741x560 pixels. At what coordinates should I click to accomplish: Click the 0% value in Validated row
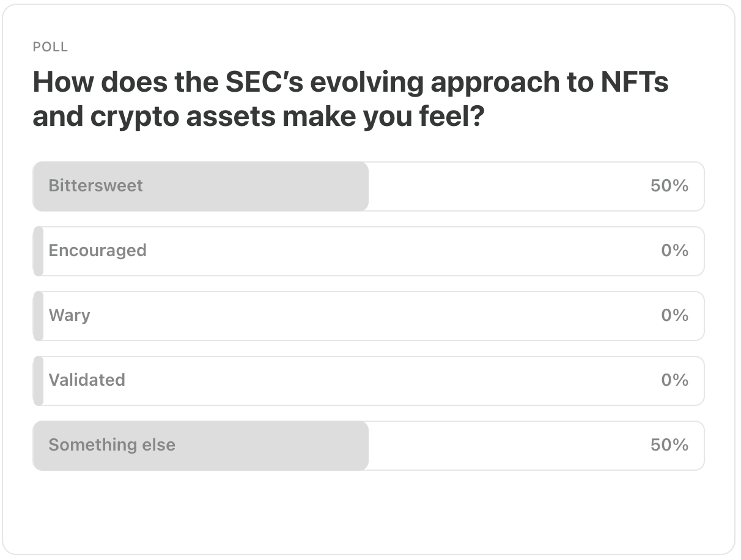tap(675, 380)
